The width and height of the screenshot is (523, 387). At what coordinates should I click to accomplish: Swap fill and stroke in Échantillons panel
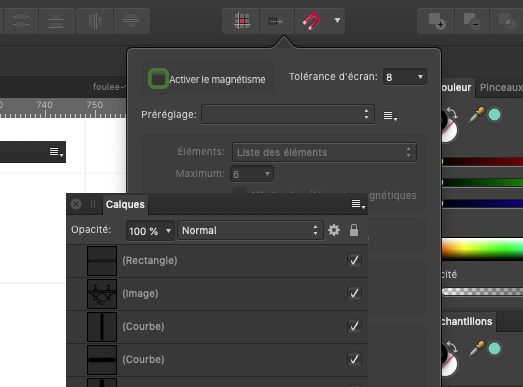pyautogui.click(x=452, y=346)
